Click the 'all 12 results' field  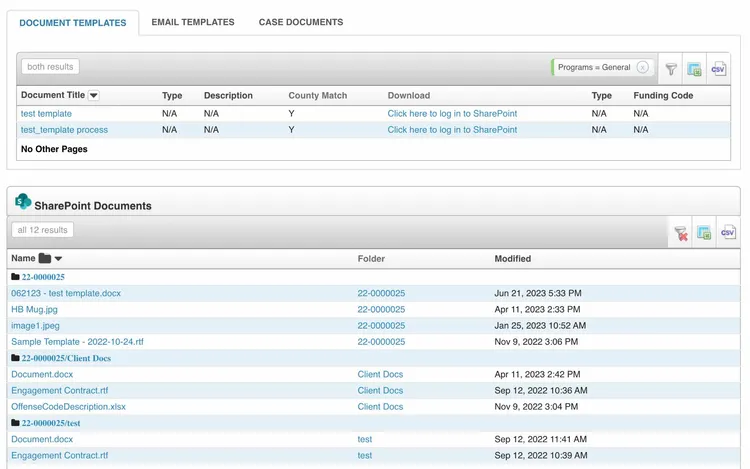click(43, 230)
